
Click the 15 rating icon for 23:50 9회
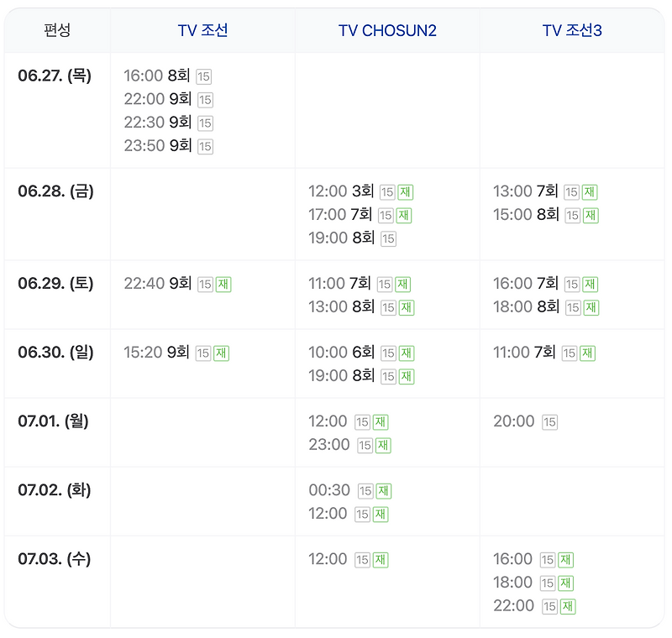(x=205, y=146)
